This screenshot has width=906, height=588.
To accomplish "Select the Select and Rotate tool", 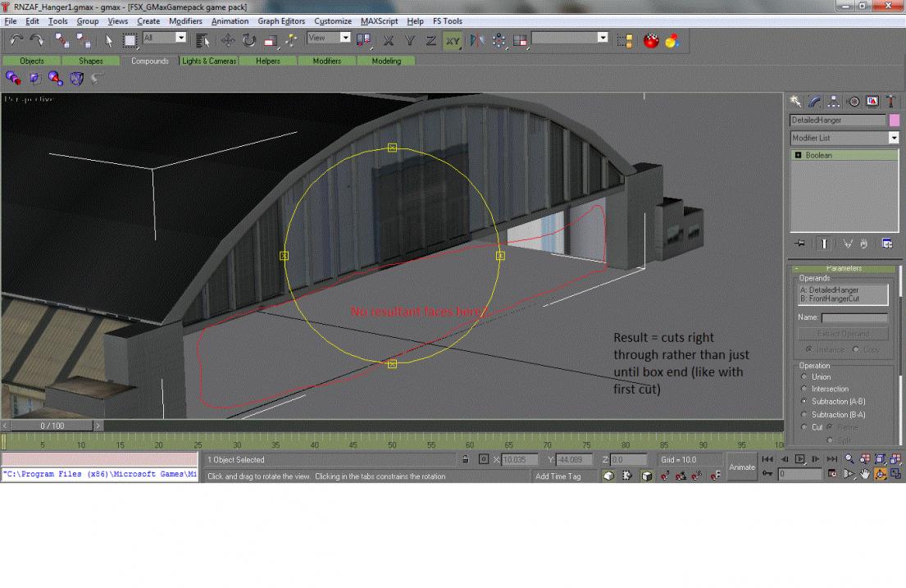I will click(249, 40).
